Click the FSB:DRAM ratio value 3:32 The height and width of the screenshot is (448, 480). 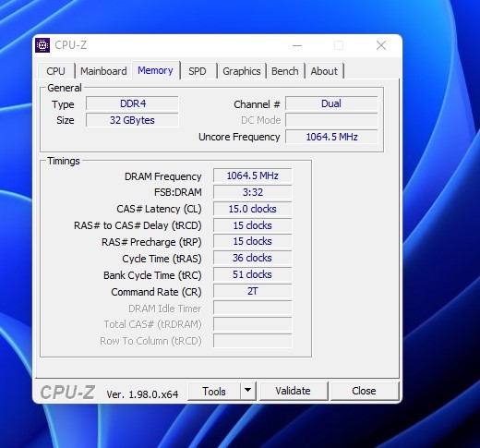253,192
